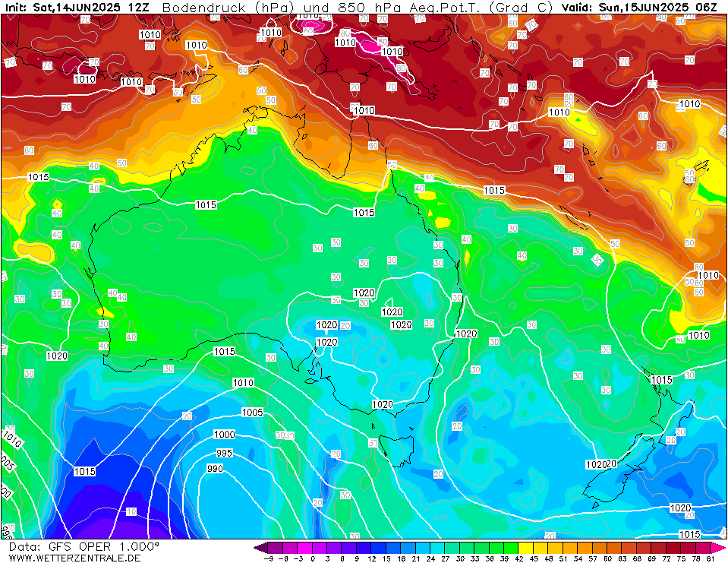This screenshot has width=728, height=563.
Task: Click the 81 value on the legend
Action: tap(711, 558)
